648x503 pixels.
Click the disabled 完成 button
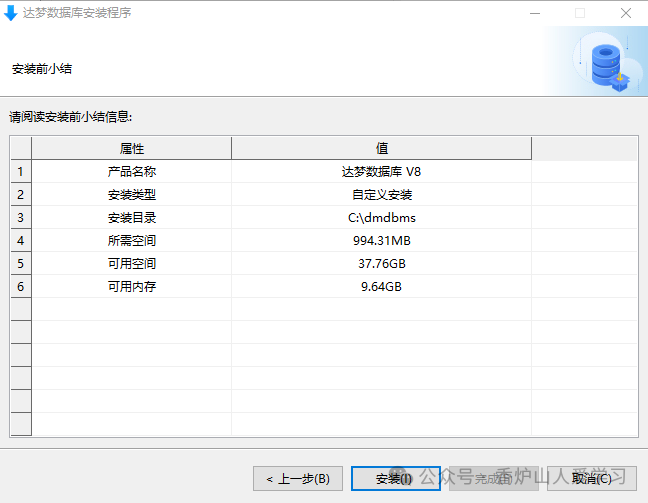493,479
